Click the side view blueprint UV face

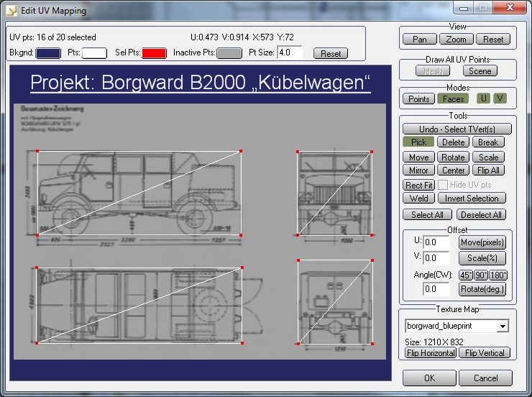tap(139, 193)
